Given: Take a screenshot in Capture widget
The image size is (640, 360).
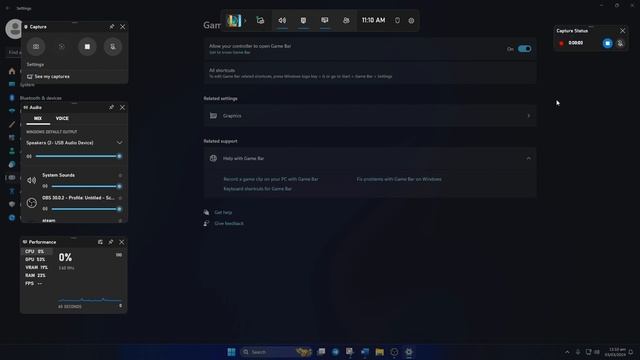Looking at the screenshot, I should pyautogui.click(x=36, y=47).
